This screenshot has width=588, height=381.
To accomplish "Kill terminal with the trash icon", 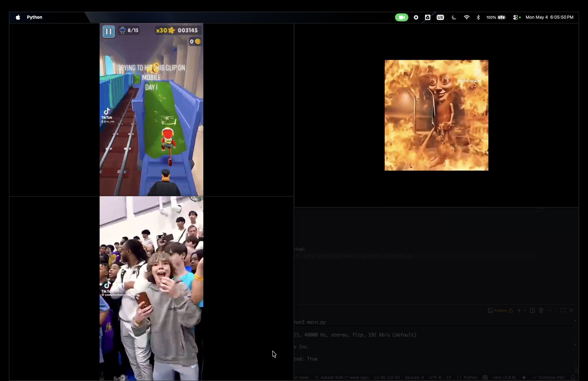I will tap(541, 311).
